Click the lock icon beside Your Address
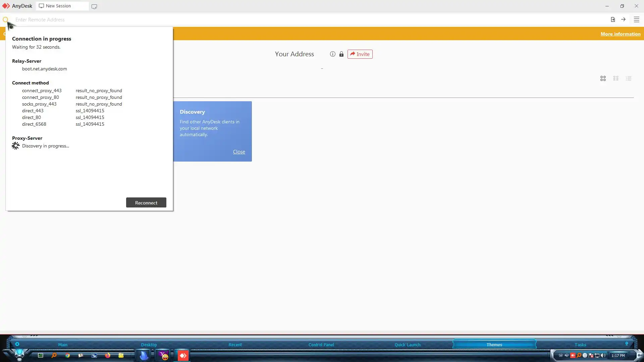 (x=341, y=54)
